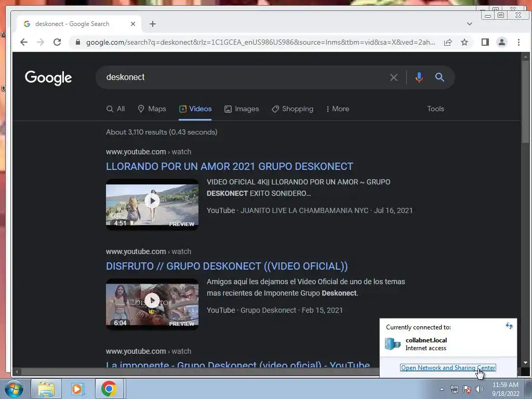Expand the tab search chevron
This screenshot has width=532, height=399.
470,24
